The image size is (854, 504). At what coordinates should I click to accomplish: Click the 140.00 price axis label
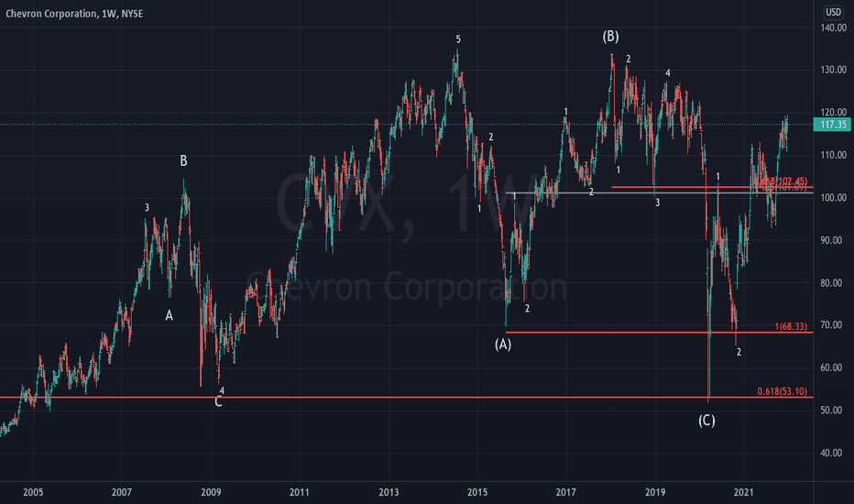833,27
